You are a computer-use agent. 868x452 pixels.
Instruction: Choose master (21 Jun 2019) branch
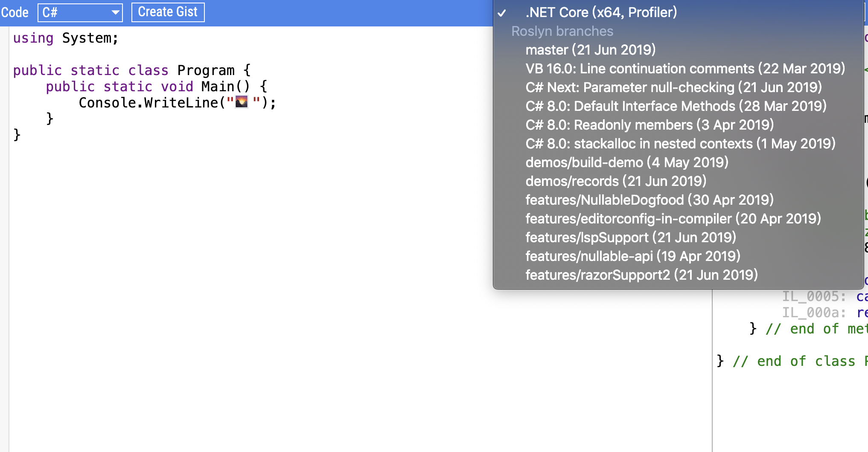pyautogui.click(x=678, y=50)
